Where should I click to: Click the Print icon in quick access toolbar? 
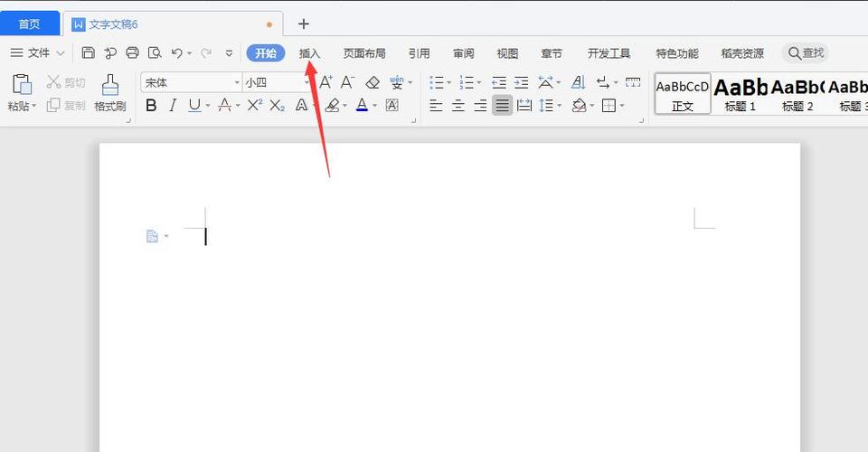point(133,53)
